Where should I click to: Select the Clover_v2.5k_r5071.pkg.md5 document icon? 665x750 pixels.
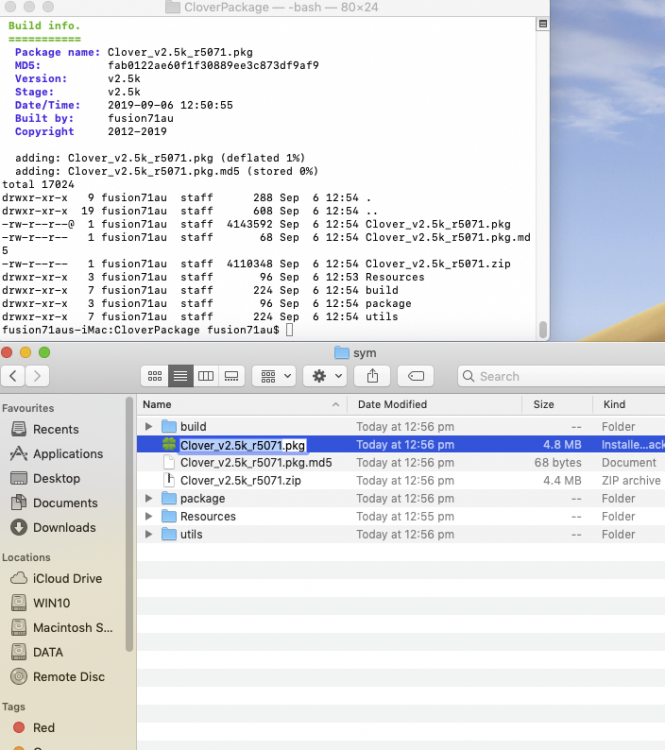pyautogui.click(x=169, y=463)
